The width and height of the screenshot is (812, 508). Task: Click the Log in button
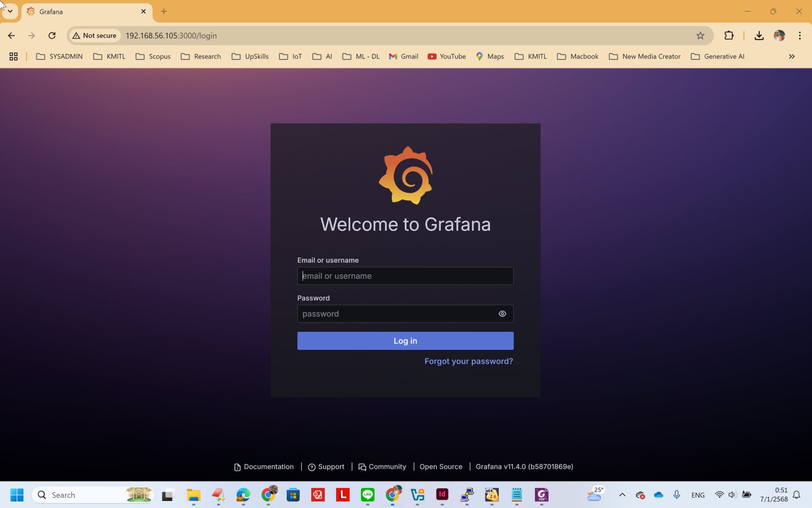coord(405,340)
